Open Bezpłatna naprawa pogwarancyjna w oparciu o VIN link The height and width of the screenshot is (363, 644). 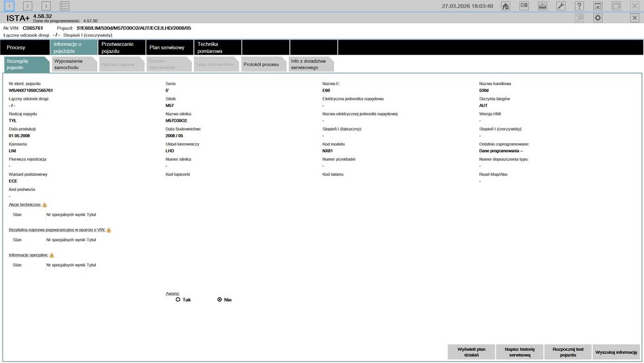click(57, 230)
